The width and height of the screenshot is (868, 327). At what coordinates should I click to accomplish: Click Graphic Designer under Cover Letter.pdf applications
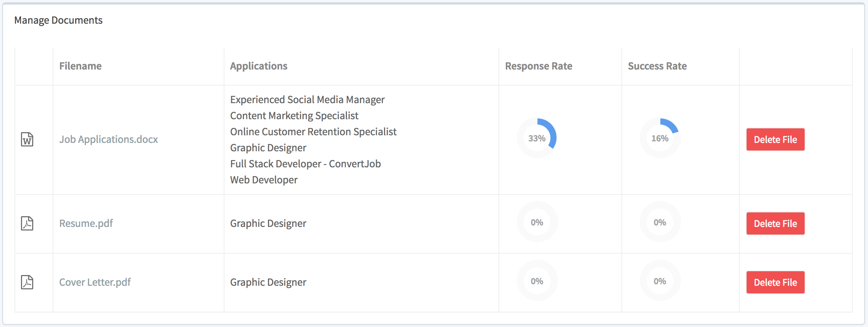(x=268, y=282)
